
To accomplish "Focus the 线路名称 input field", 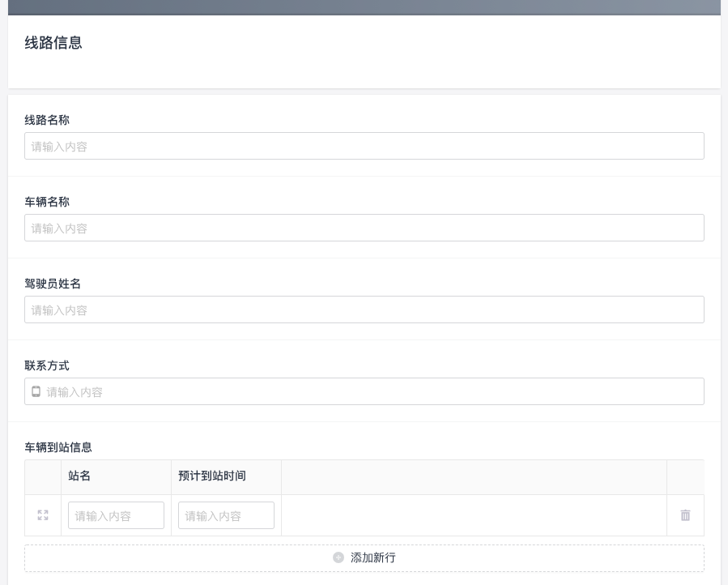I will pos(364,146).
